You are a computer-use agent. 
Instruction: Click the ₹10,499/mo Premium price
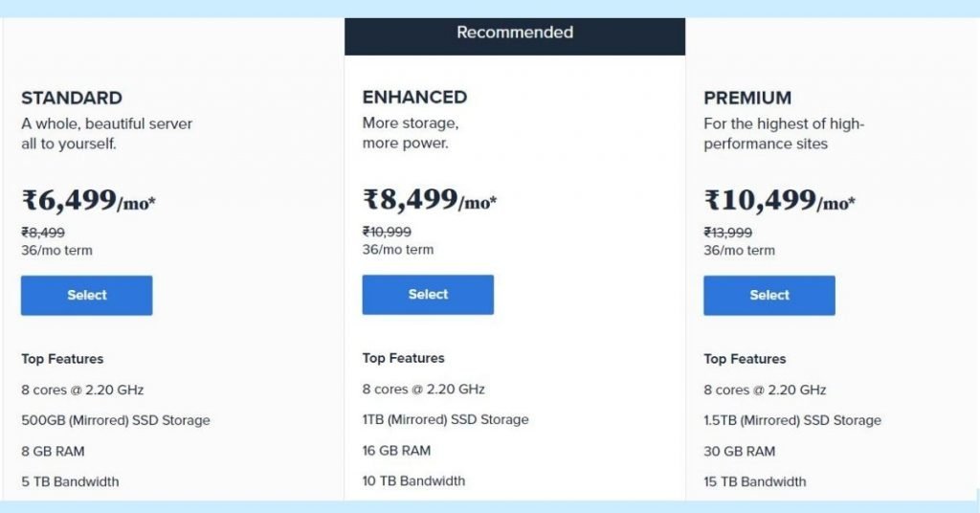pos(779,201)
